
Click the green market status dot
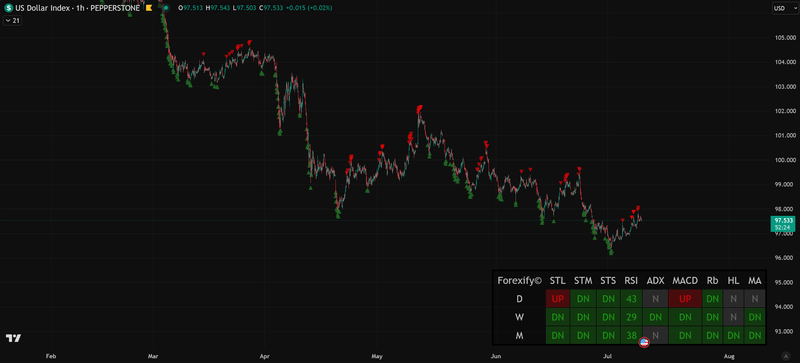[x=166, y=8]
